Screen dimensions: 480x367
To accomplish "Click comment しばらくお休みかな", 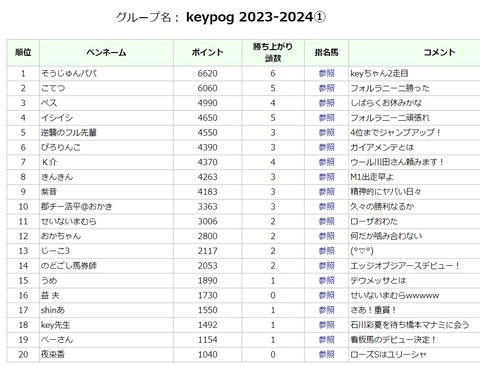I will point(386,103).
